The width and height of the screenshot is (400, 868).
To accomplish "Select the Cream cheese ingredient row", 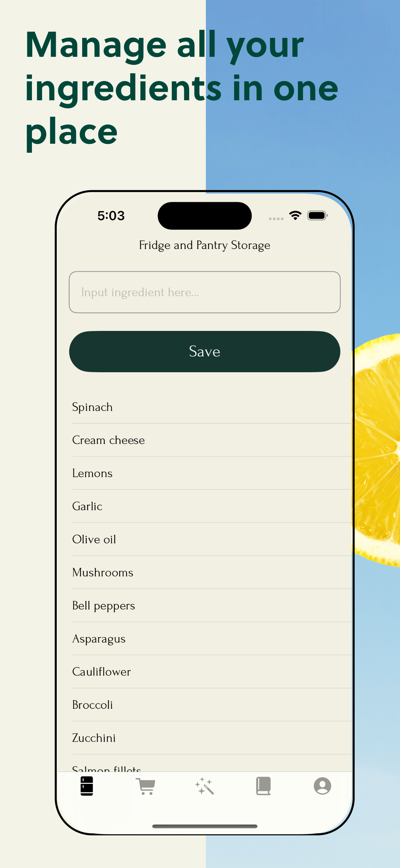I will (x=212, y=440).
